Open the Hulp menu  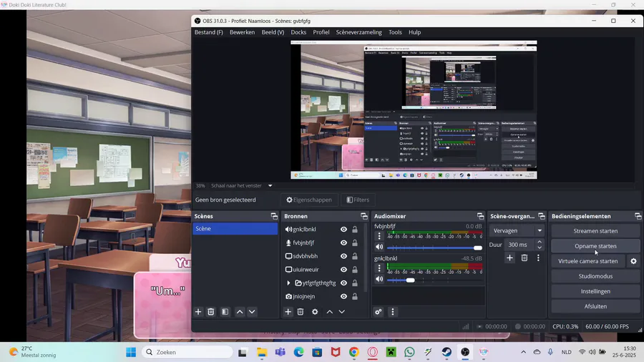click(x=414, y=32)
